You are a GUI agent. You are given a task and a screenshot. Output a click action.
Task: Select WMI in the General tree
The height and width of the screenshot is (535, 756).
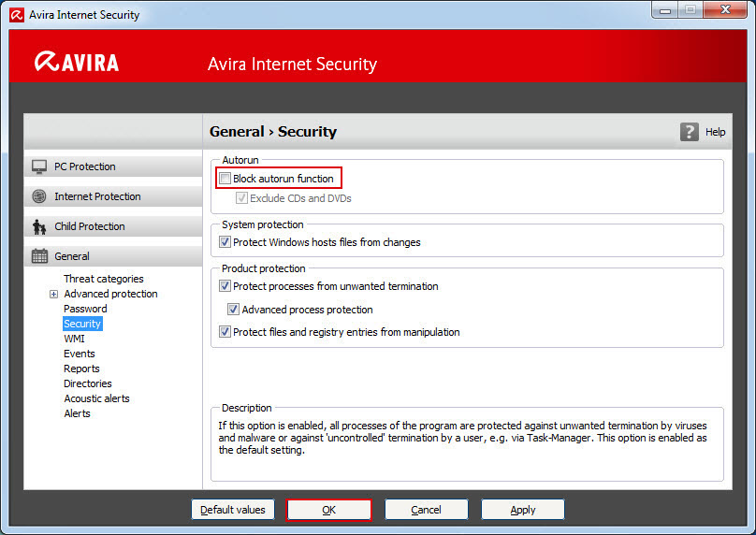click(x=74, y=339)
